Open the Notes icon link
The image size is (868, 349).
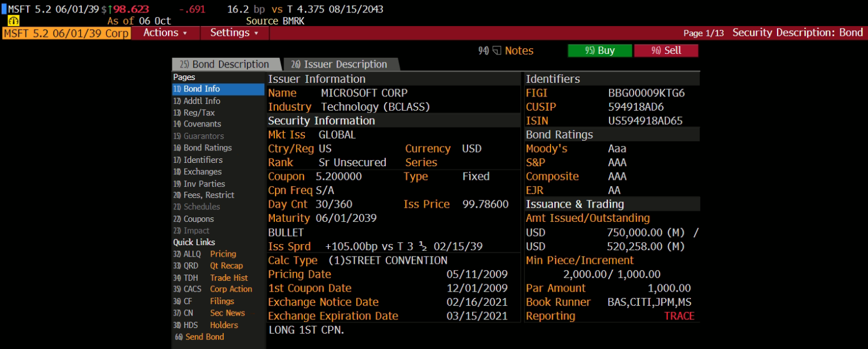506,51
